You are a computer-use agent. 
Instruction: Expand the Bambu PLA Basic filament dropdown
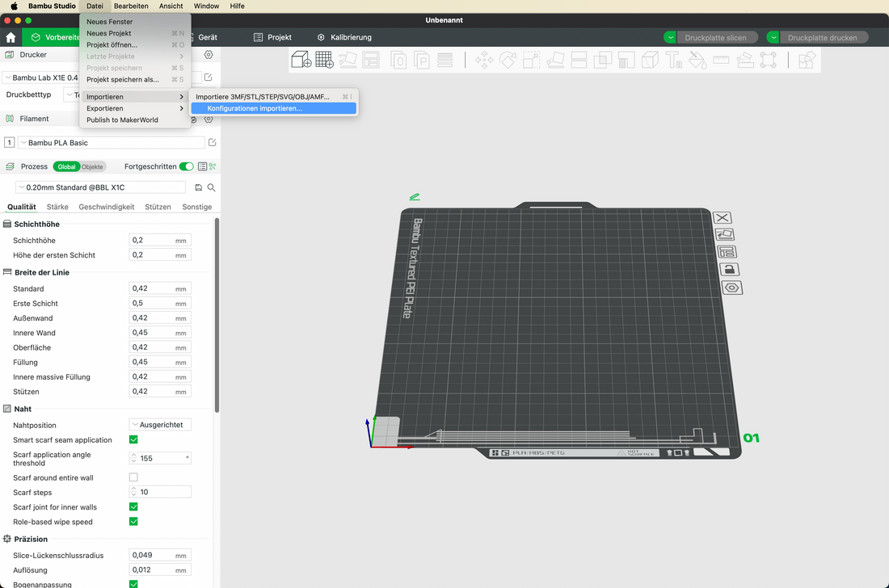tap(112, 143)
